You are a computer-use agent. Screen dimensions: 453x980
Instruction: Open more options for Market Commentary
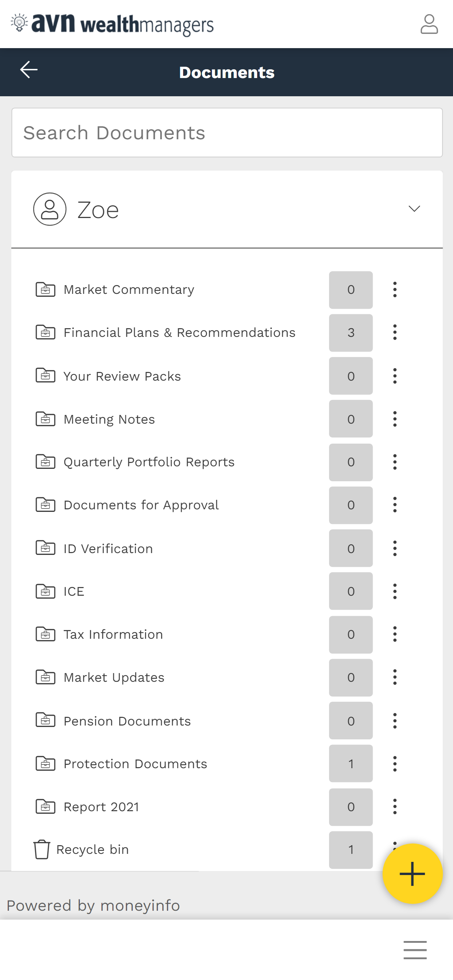point(395,289)
